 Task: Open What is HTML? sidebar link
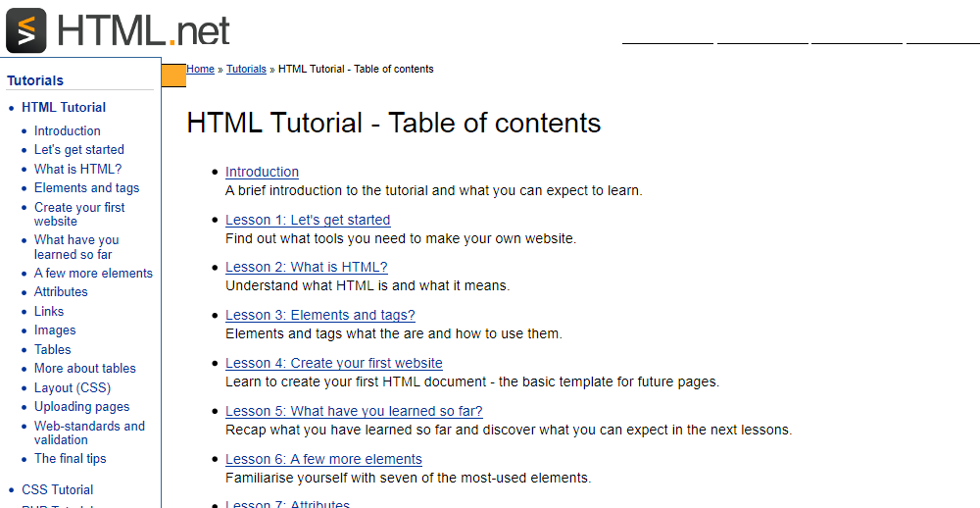point(77,169)
